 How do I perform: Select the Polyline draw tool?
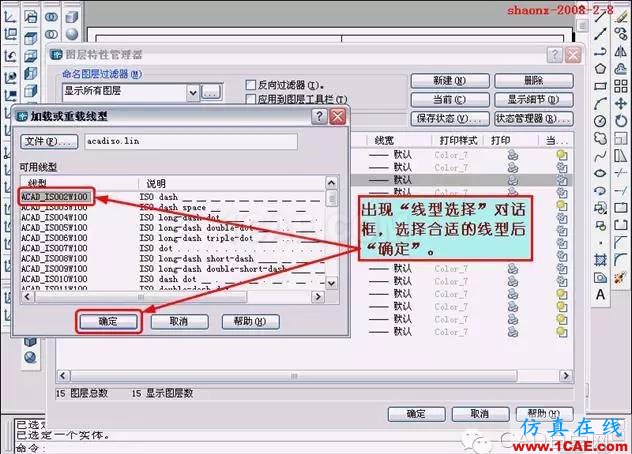tap(600, 51)
